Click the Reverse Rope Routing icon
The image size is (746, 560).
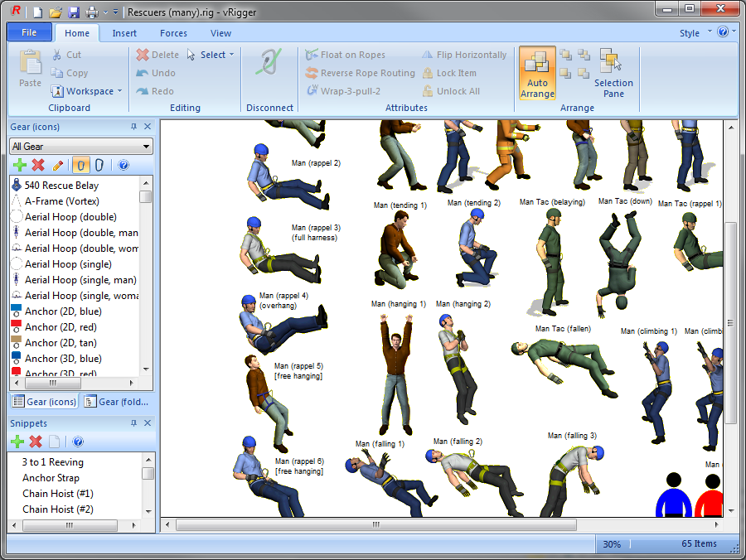click(x=313, y=73)
